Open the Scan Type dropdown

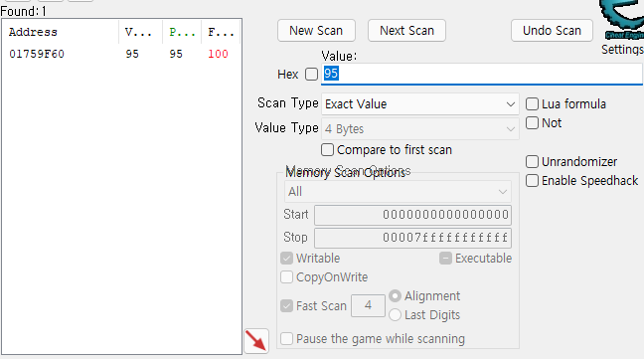point(420,104)
